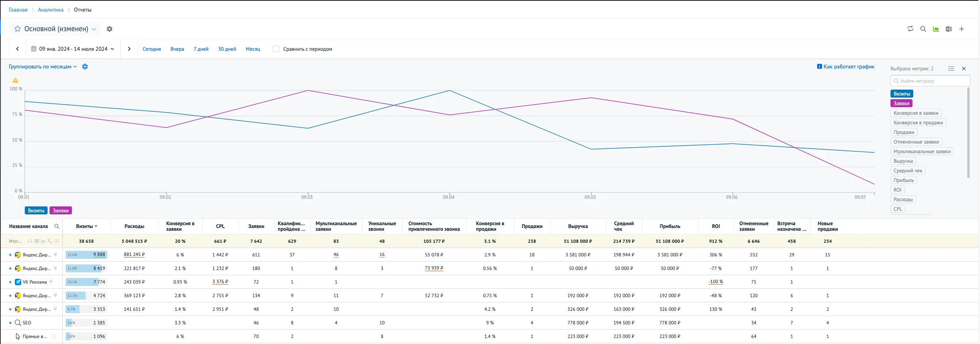The width and height of the screenshot is (980, 344).
Task: Open chart settings gear beside grouping
Action: coord(85,67)
